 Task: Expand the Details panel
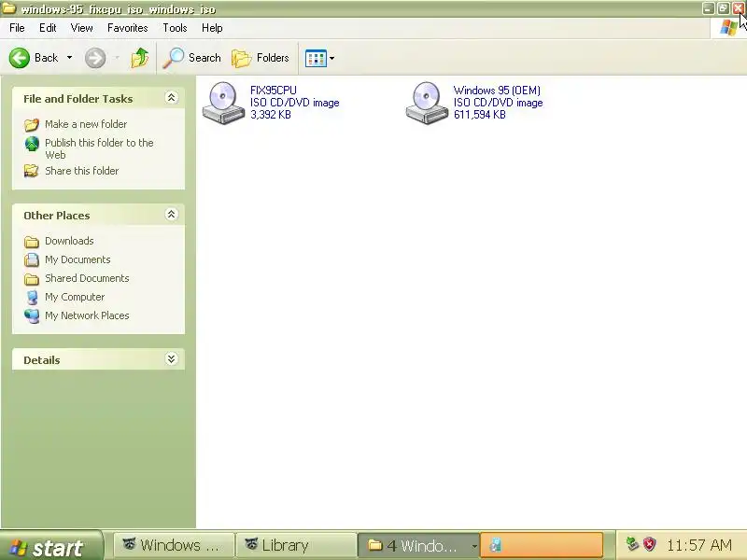click(172, 359)
